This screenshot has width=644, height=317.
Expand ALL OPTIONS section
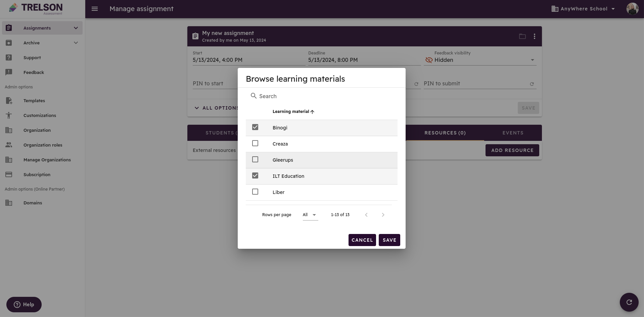click(217, 108)
